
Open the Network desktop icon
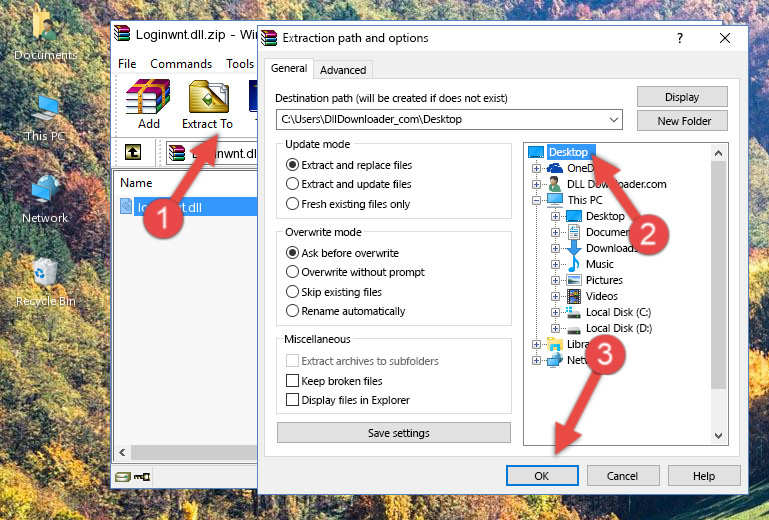[x=45, y=197]
